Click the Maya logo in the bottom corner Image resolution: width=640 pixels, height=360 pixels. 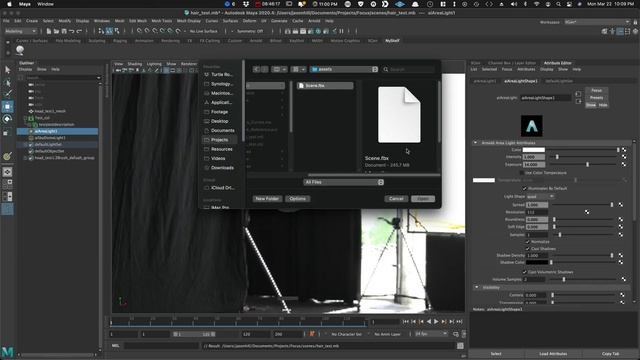[x=8, y=351]
